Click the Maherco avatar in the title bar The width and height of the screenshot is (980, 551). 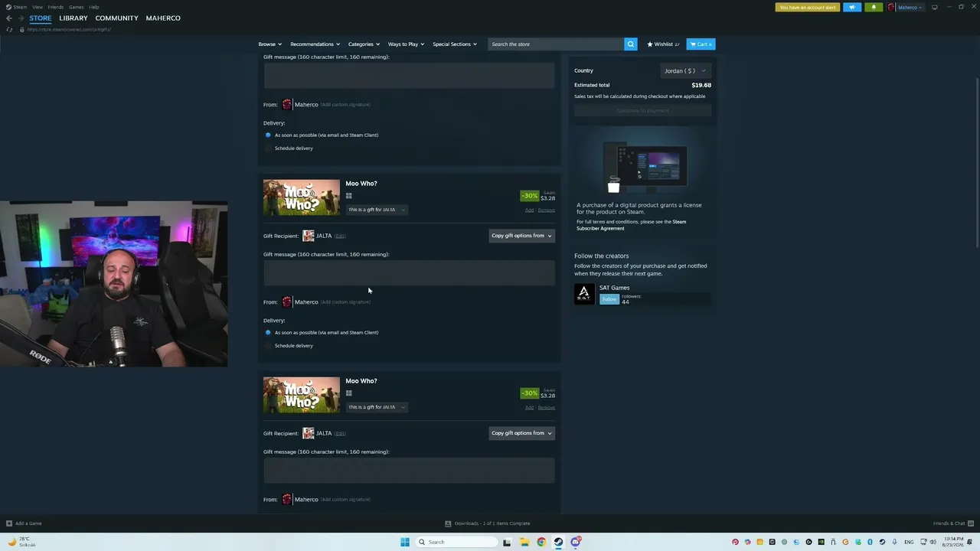coord(891,7)
